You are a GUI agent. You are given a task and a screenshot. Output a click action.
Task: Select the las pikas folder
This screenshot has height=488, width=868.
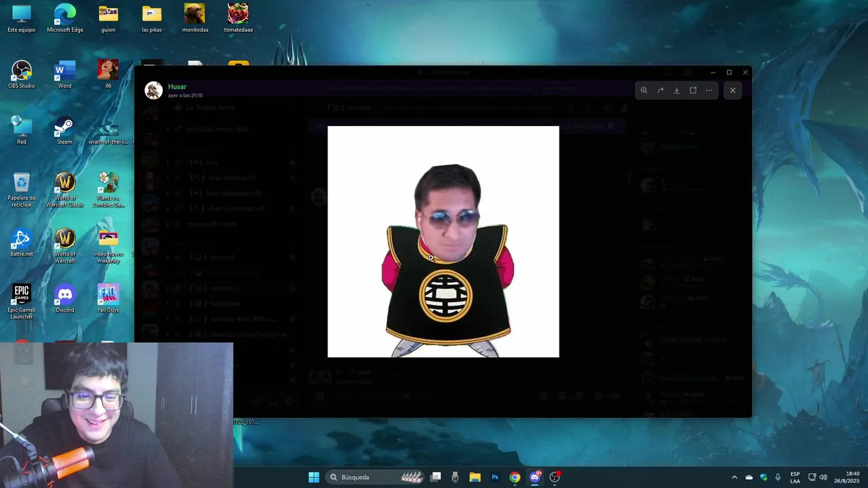point(152,19)
